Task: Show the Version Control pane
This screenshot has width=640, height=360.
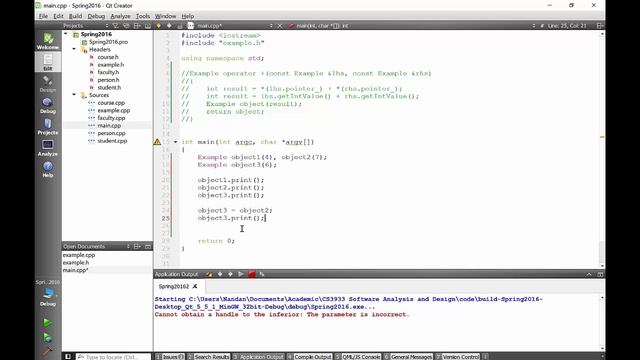Action: [458, 357]
